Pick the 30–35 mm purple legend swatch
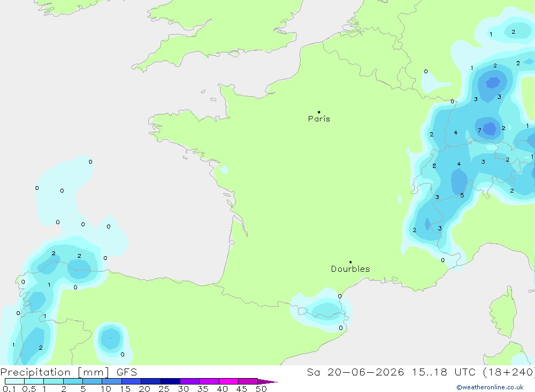The width and height of the screenshot is (535, 392). (189, 381)
